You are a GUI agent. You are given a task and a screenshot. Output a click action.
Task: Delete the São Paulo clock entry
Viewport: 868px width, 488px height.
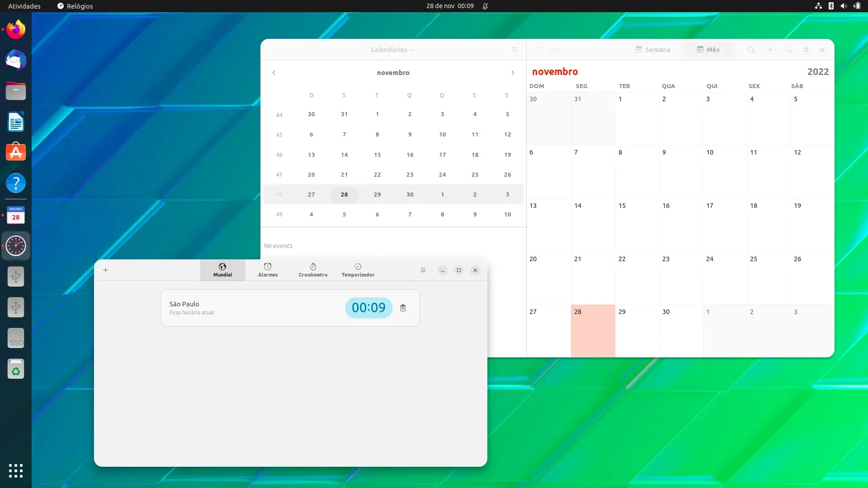[x=403, y=308]
